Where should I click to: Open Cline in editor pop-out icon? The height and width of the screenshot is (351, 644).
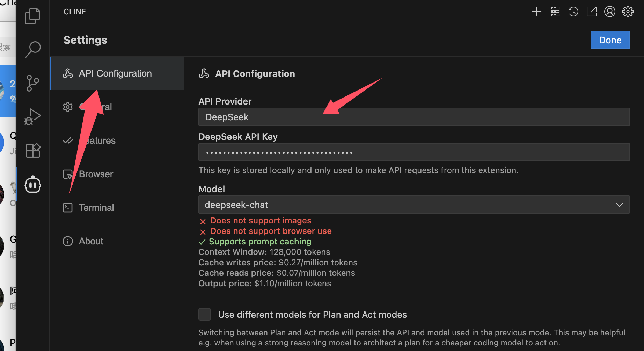pyautogui.click(x=592, y=12)
